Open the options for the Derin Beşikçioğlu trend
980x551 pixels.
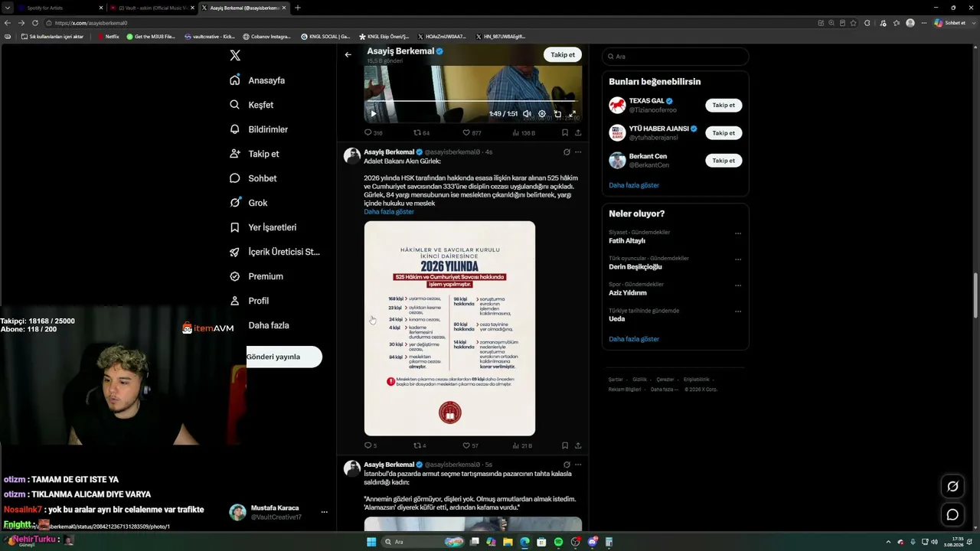click(738, 259)
